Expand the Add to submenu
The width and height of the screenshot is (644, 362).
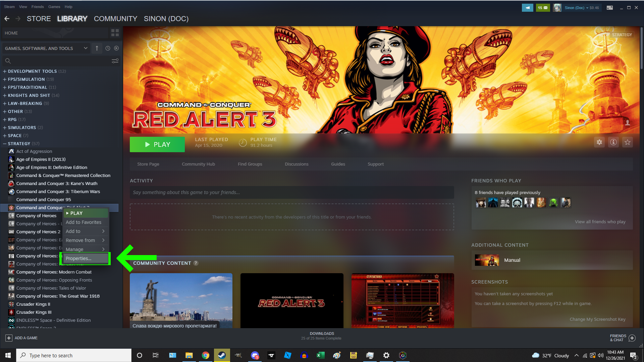tap(86, 231)
